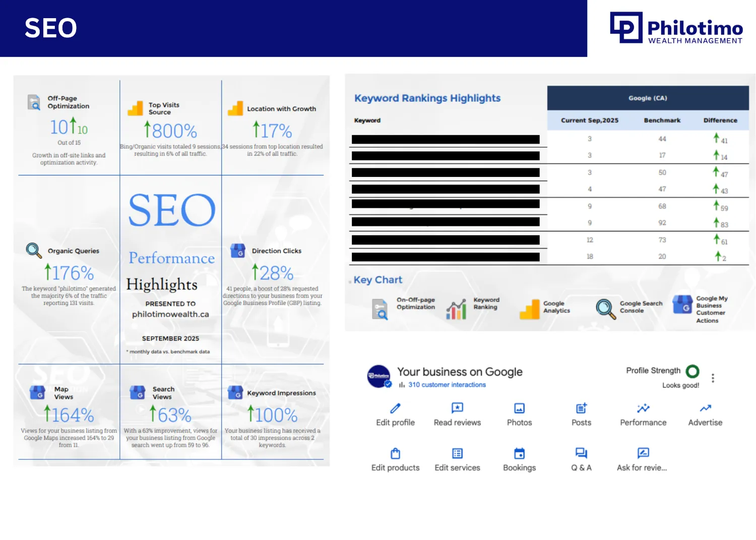Click the Philotimo Wealth Management logo
Screen dimensions: 756x540
(676, 28)
